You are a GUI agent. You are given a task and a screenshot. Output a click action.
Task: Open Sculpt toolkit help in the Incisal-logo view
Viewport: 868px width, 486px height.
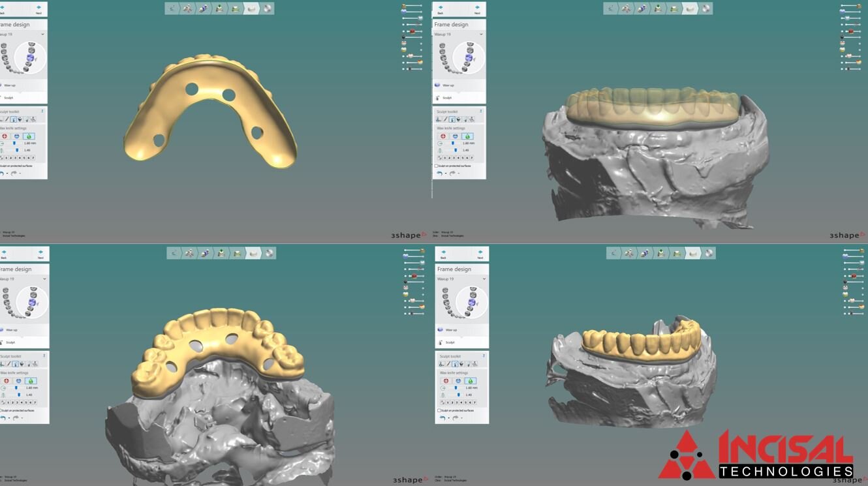[x=484, y=356]
